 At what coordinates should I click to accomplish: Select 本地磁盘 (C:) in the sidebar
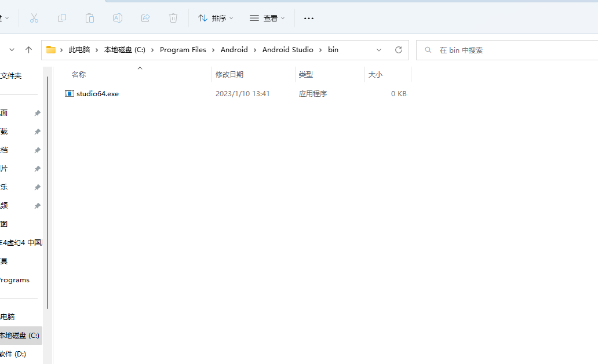pos(20,336)
